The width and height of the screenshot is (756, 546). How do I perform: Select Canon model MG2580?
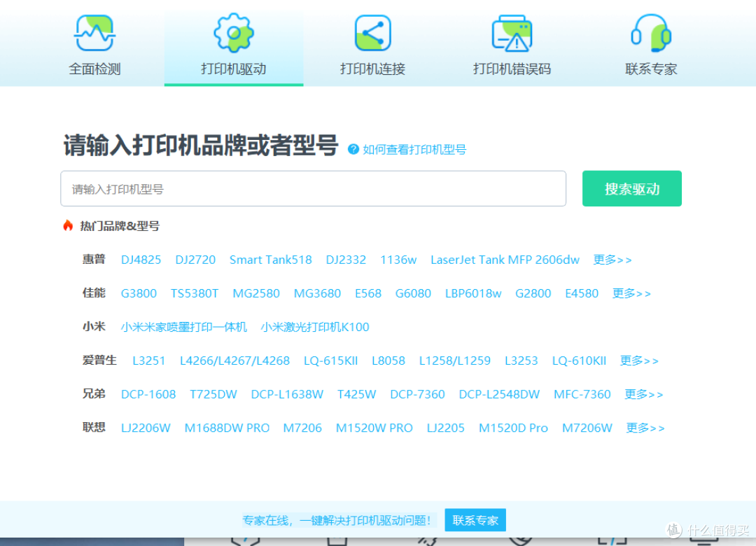click(256, 293)
